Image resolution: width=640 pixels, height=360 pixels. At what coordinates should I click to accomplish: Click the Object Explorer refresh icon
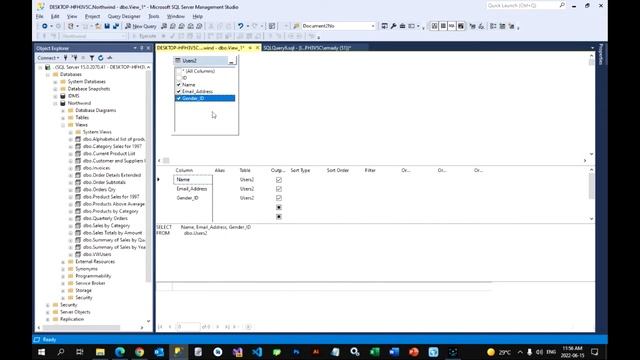pos(101,58)
